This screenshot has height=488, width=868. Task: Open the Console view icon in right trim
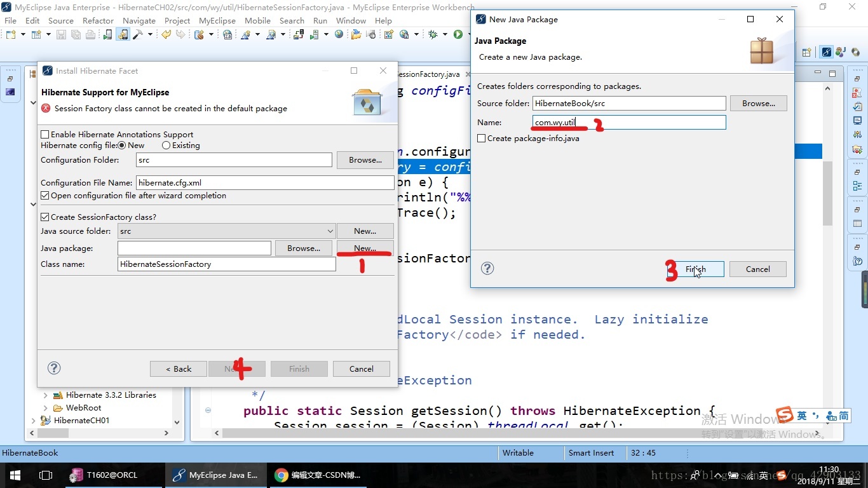(857, 121)
